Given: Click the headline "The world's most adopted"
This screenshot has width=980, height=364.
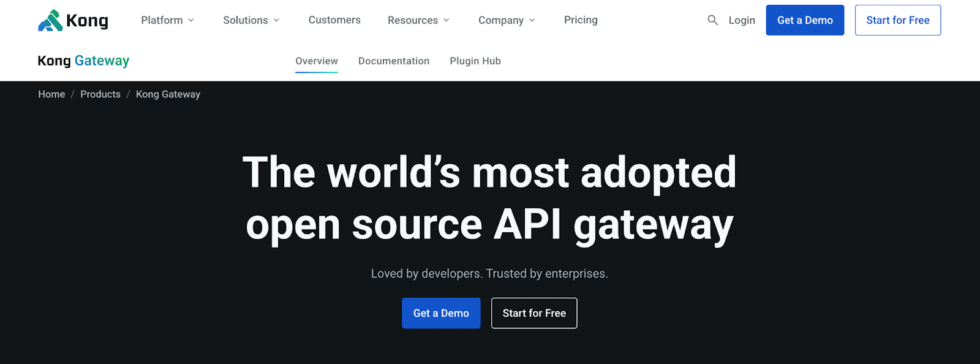Looking at the screenshot, I should (489, 172).
